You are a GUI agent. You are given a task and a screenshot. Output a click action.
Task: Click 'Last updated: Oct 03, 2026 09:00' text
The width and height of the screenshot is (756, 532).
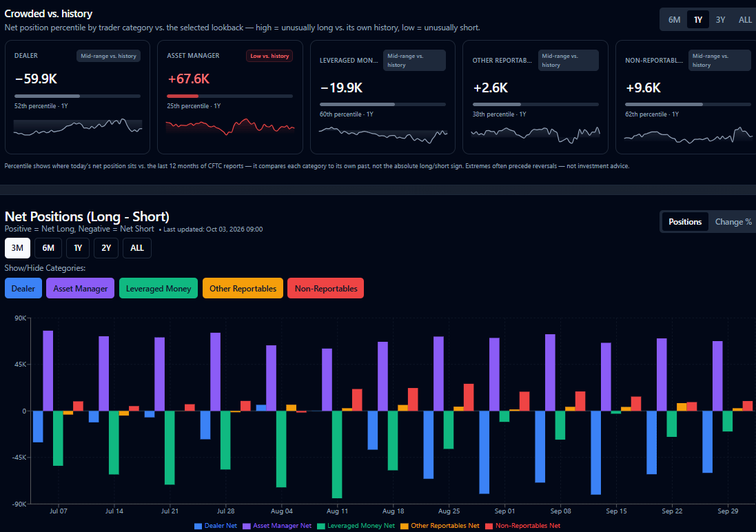(213, 229)
